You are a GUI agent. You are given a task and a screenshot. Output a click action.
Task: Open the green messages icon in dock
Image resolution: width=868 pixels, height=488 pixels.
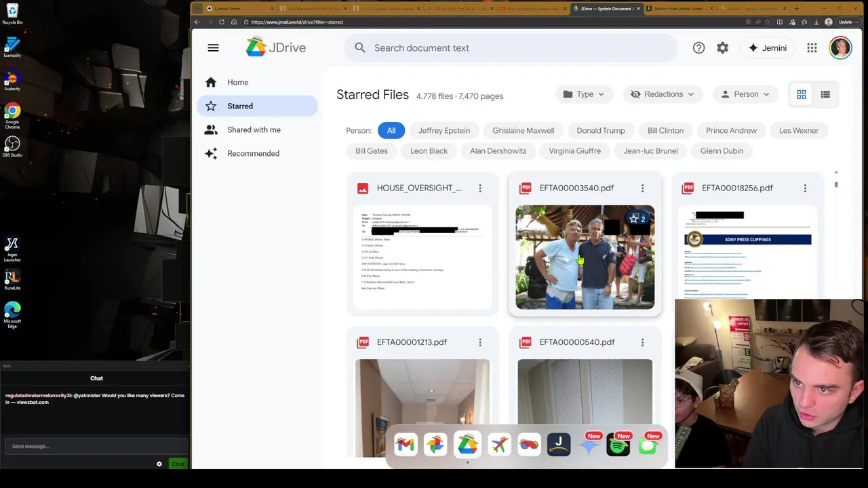(x=648, y=445)
